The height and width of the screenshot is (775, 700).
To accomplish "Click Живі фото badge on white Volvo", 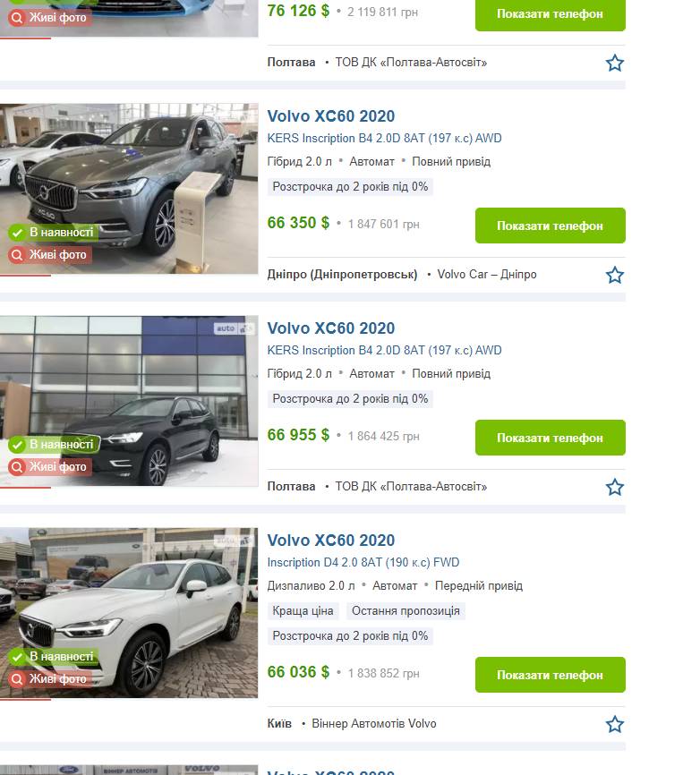I will tap(50, 679).
